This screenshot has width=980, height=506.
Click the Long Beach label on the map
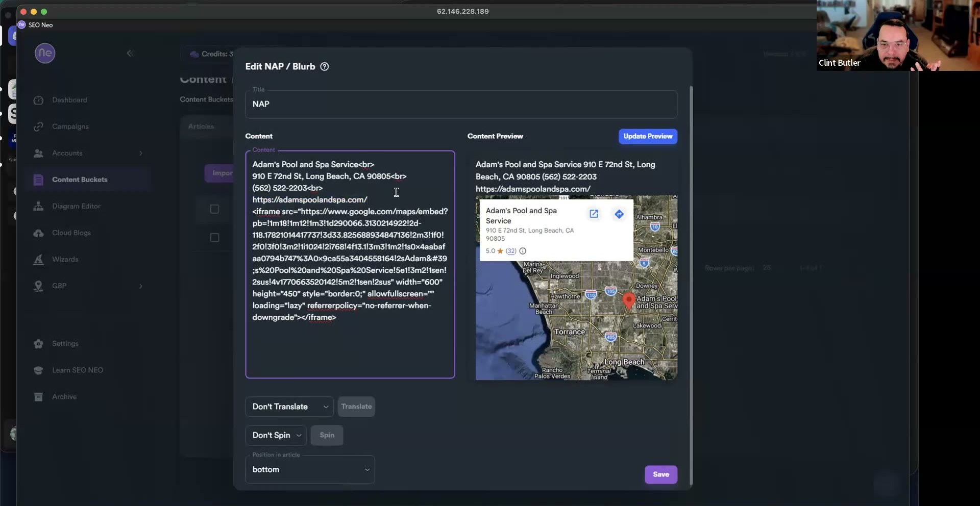[x=624, y=362]
